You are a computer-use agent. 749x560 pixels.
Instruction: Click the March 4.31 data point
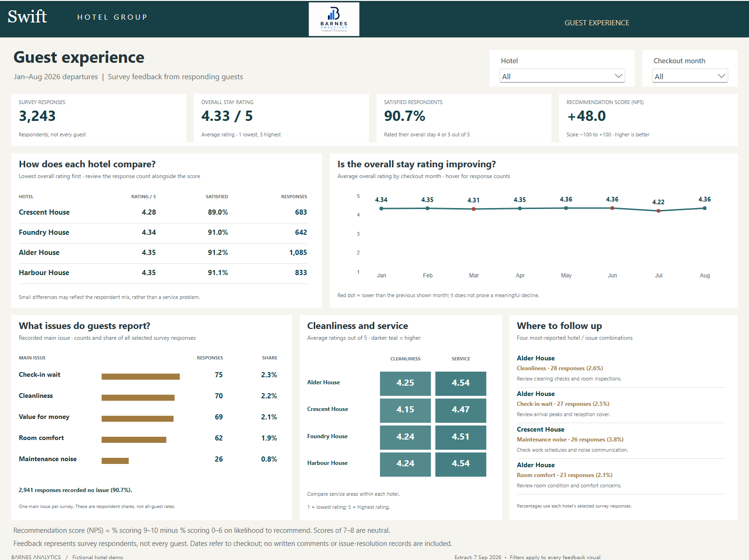(474, 209)
